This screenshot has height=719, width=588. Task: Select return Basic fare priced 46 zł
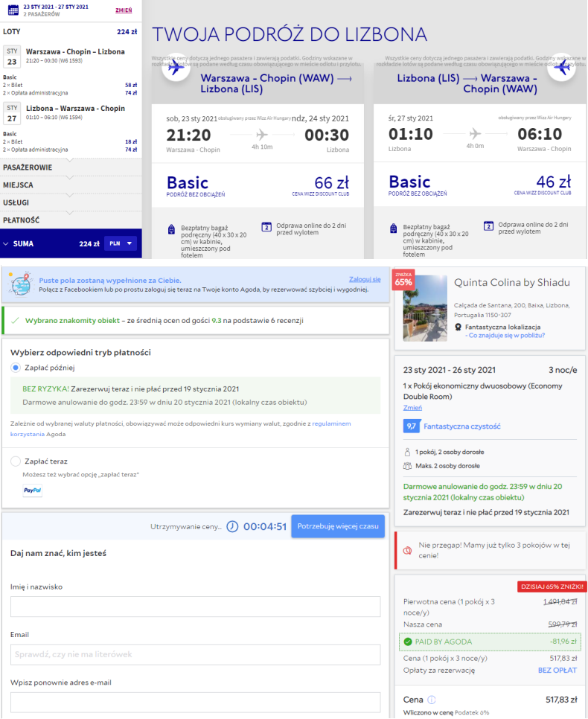coord(480,185)
